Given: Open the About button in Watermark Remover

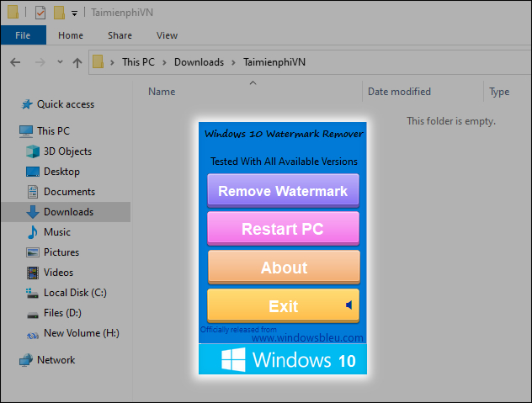Looking at the screenshot, I should point(284,268).
